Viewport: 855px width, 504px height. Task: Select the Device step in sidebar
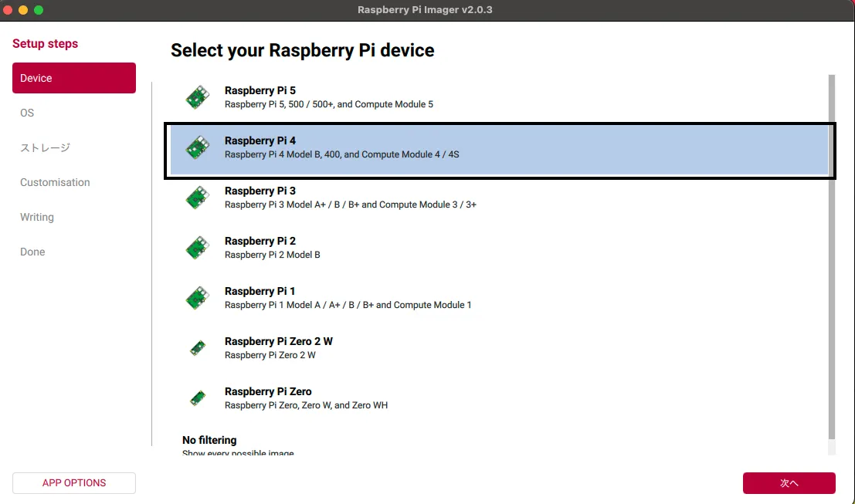pos(74,78)
